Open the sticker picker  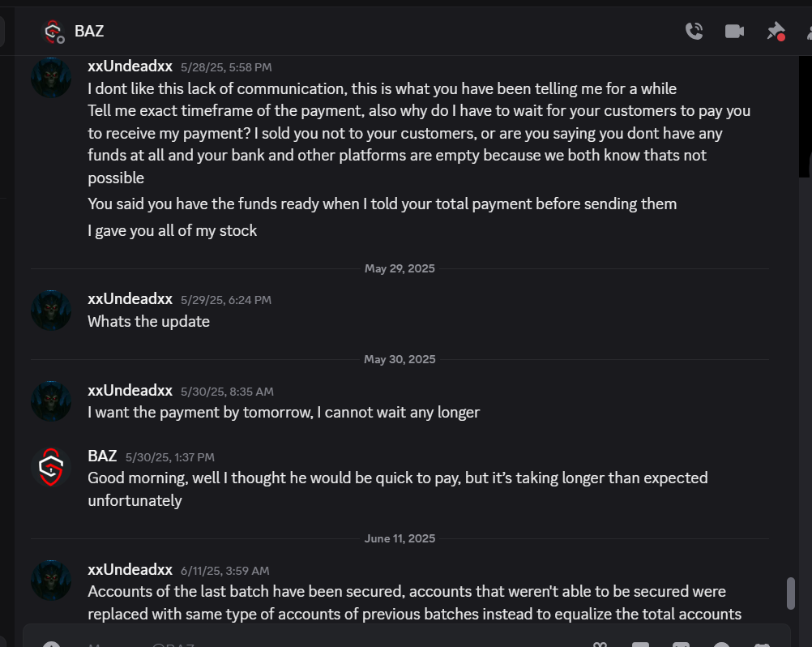click(681, 645)
